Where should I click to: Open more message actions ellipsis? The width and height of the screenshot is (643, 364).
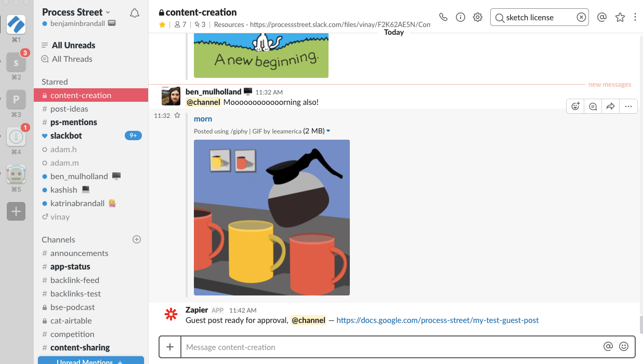[628, 106]
